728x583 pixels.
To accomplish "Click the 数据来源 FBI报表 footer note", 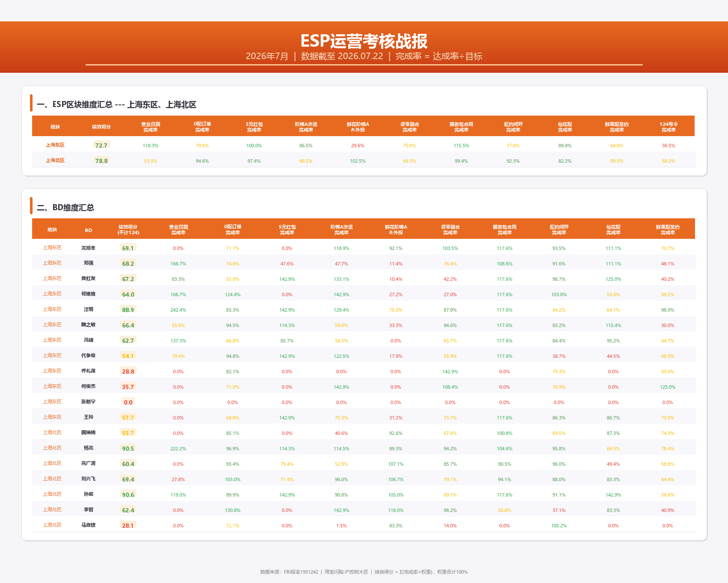I will 364,572.
